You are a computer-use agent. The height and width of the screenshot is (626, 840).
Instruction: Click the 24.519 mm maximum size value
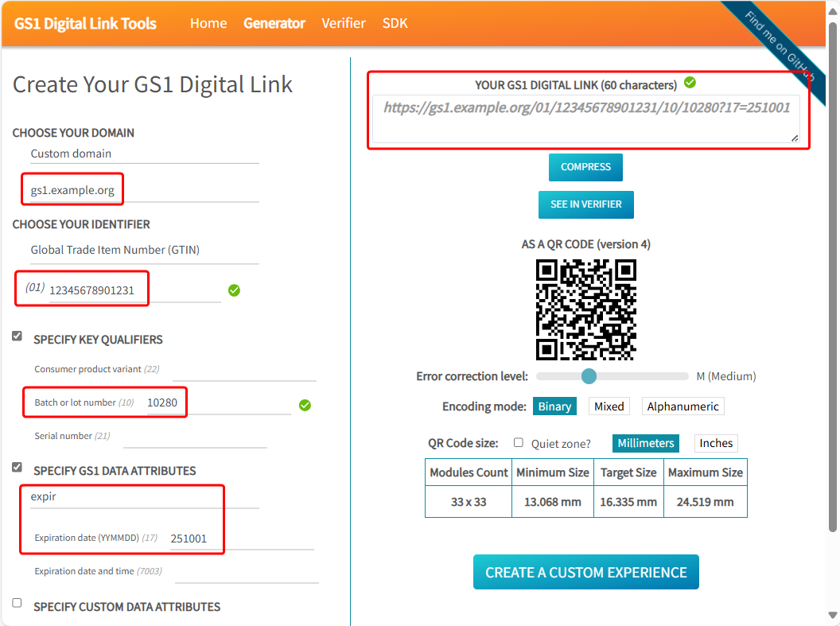[705, 502]
